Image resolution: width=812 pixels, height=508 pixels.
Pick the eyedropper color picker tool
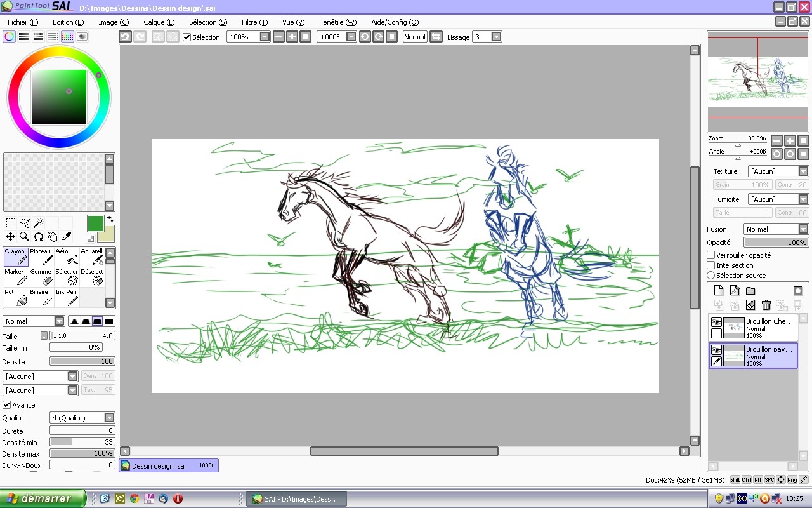click(66, 237)
